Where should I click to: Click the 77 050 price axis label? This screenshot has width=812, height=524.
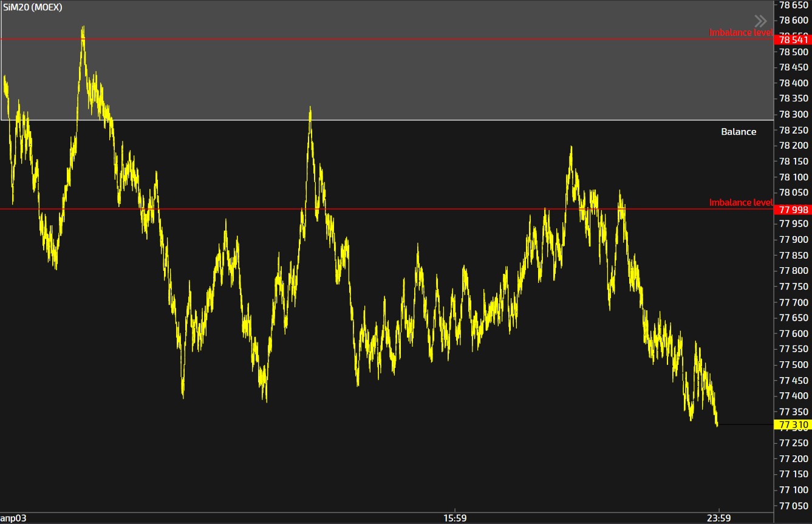pos(794,506)
